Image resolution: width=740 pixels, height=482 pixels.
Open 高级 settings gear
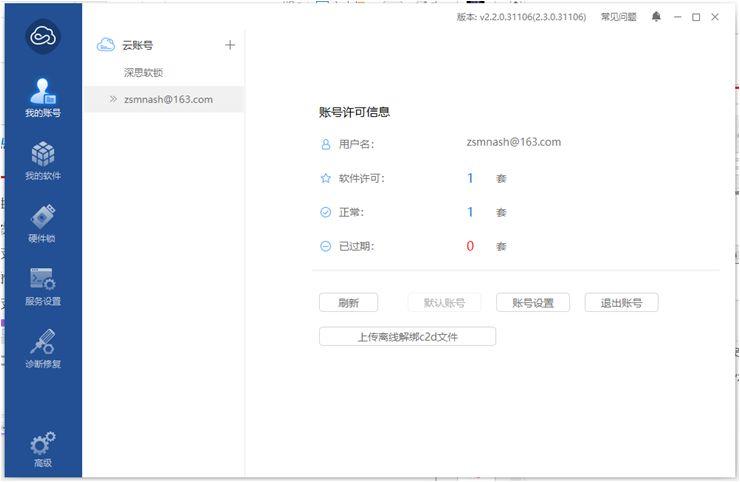tap(43, 449)
